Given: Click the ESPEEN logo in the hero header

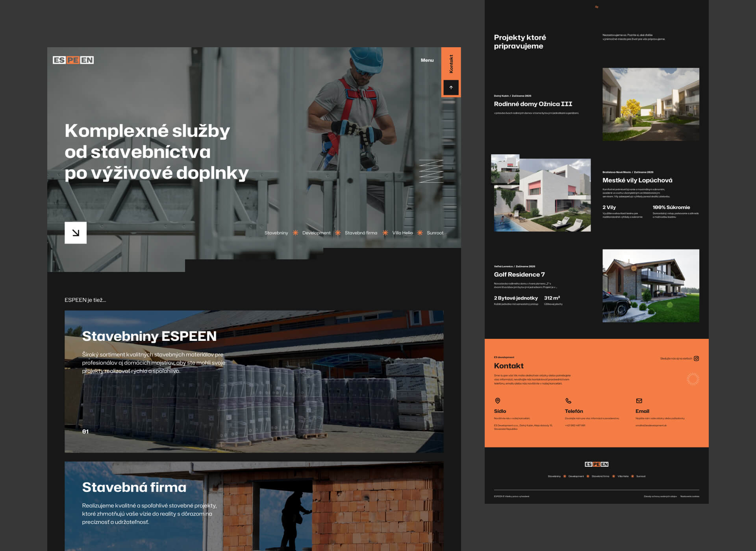Looking at the screenshot, I should click(73, 60).
